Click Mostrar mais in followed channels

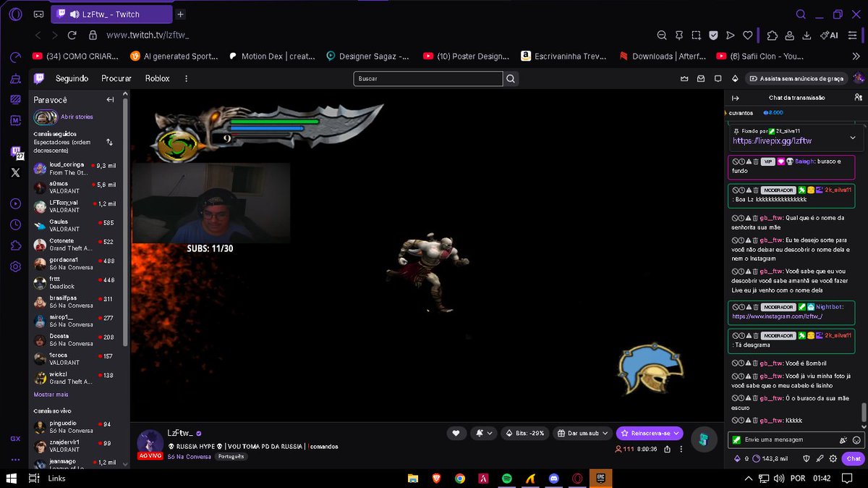pos(51,395)
